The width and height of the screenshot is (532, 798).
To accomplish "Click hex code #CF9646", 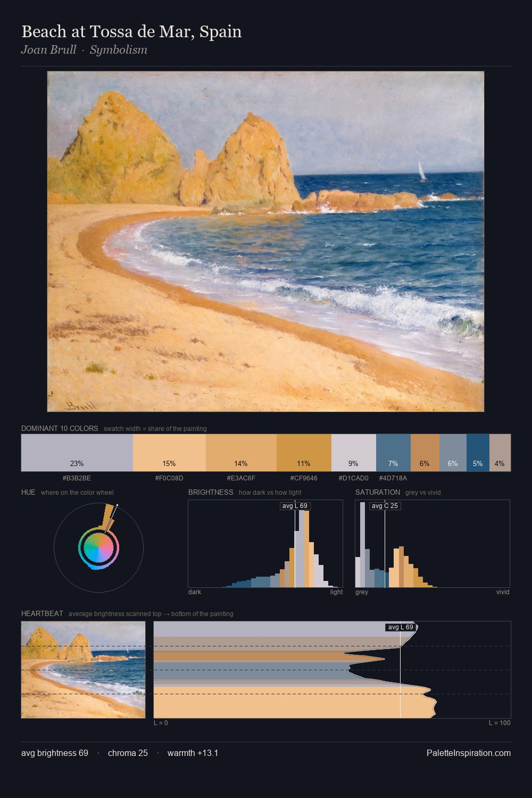I will click(304, 478).
